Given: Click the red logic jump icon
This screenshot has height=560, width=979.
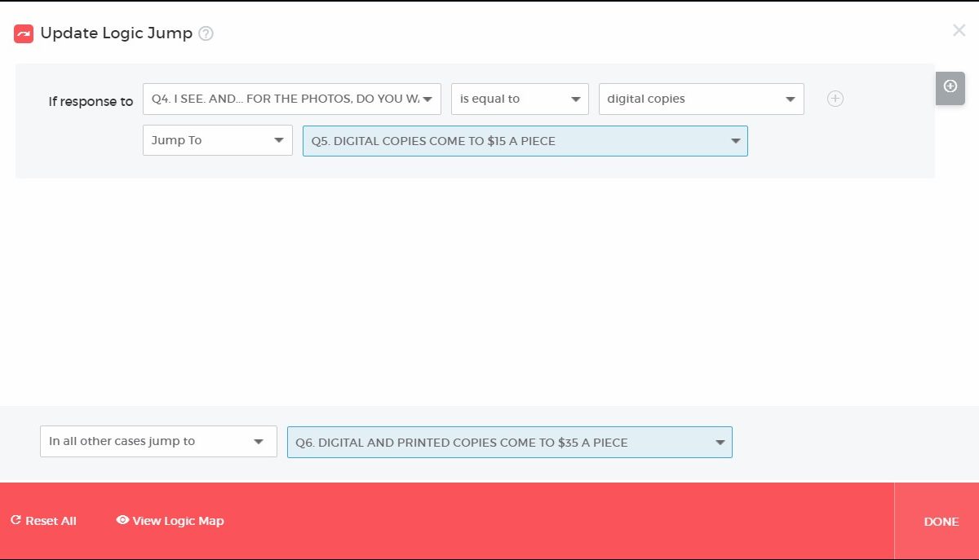Looking at the screenshot, I should point(24,33).
